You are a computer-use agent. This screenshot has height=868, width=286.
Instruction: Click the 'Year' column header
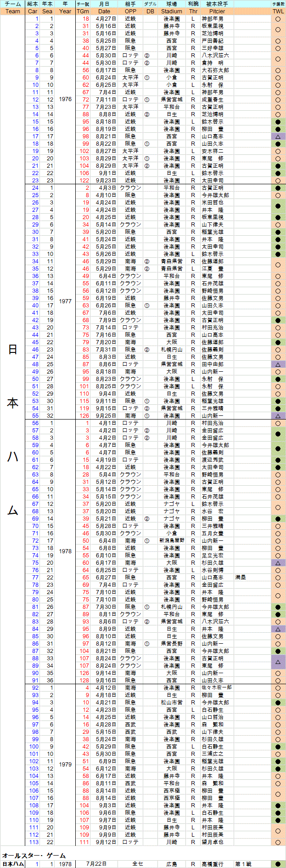[x=65, y=11]
